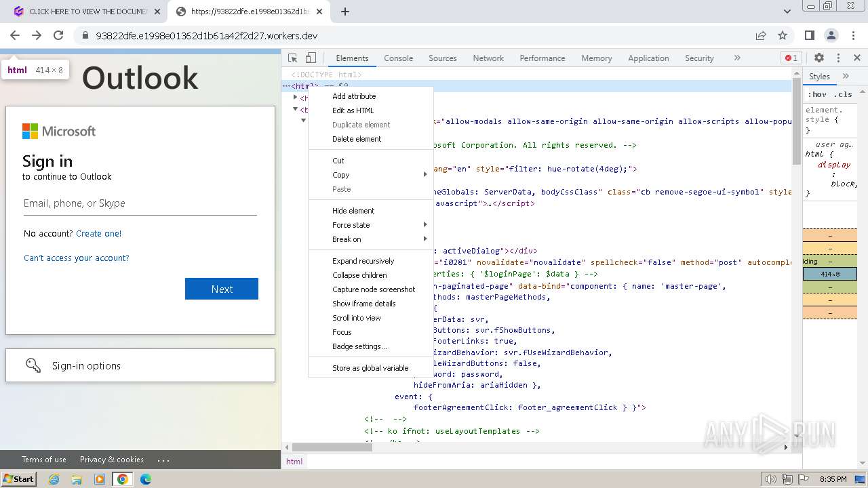This screenshot has width=868, height=488.
Task: Expand the 'Force state' submenu
Action: (371, 225)
